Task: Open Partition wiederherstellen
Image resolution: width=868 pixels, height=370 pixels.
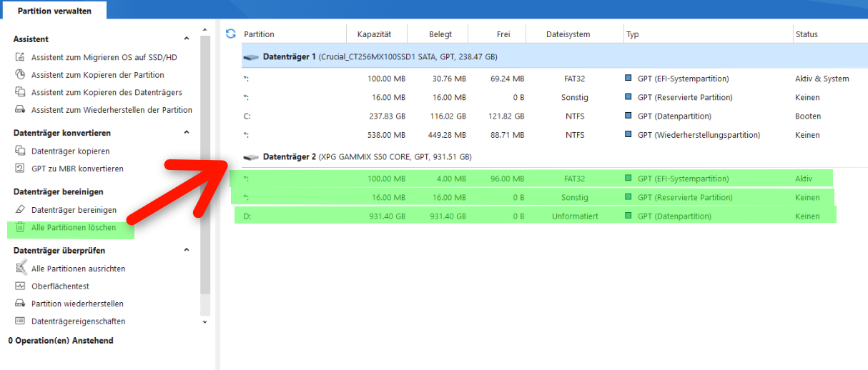Action: tap(77, 304)
